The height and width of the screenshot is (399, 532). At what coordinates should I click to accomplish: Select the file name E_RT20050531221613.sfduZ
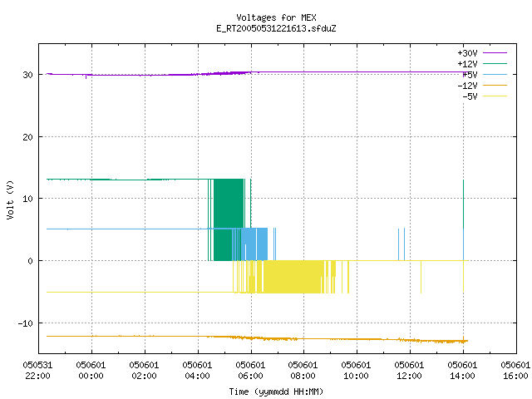276,28
